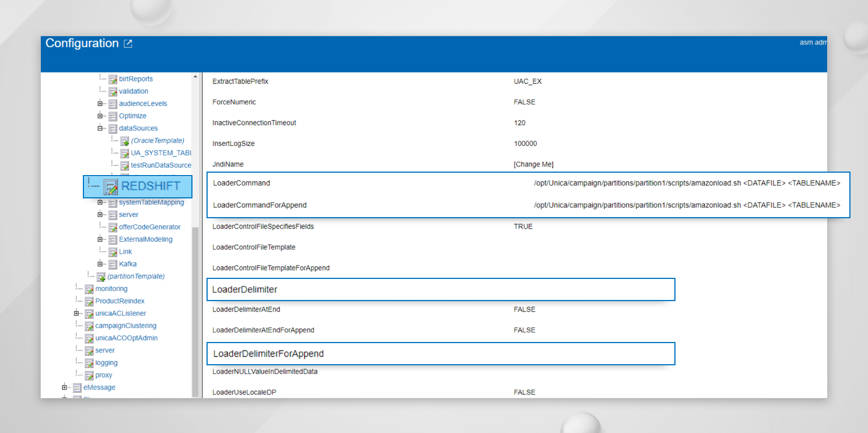Click the pencil edit icon beside REDSHIFT
The width and height of the screenshot is (868, 433).
click(110, 186)
